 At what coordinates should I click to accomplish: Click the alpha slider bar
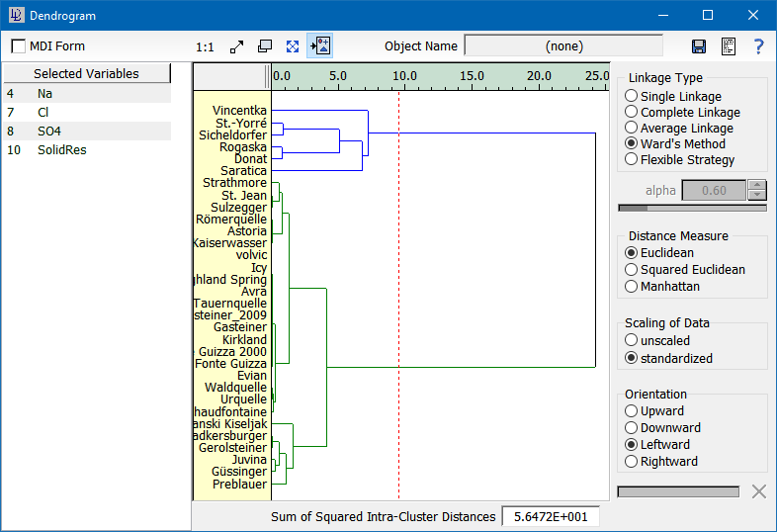pos(692,208)
